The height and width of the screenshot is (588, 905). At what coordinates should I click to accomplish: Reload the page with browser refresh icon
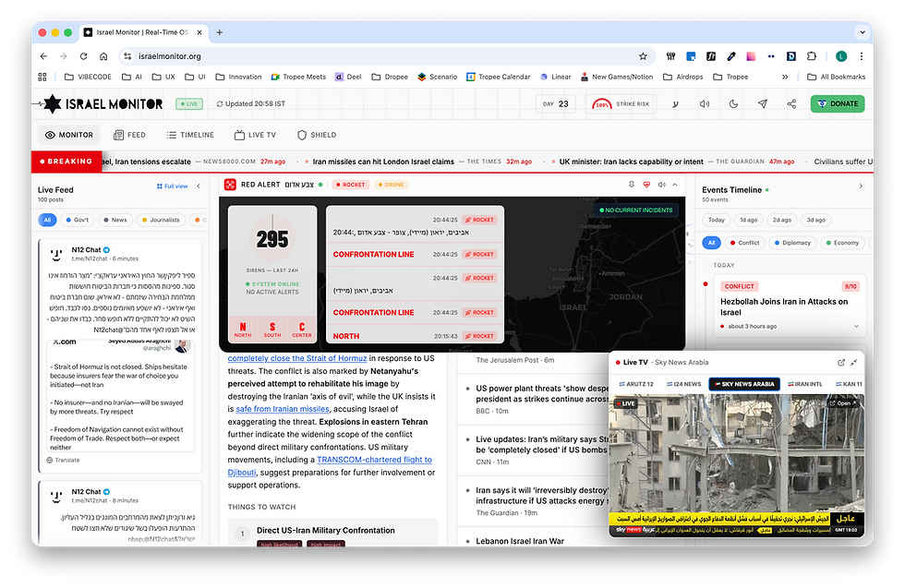pyautogui.click(x=84, y=56)
